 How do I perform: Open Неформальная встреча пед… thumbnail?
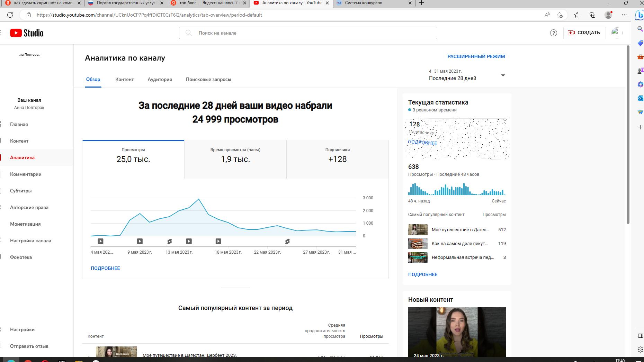pos(418,257)
